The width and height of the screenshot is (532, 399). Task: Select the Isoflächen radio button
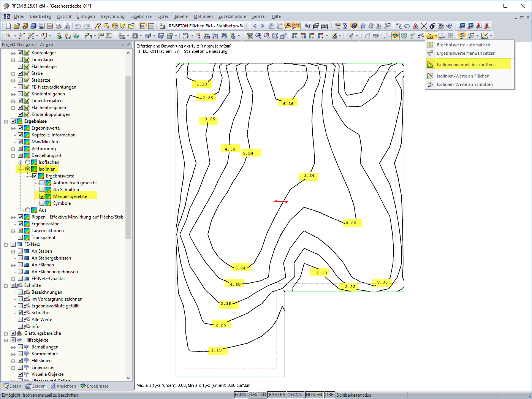[28, 162]
